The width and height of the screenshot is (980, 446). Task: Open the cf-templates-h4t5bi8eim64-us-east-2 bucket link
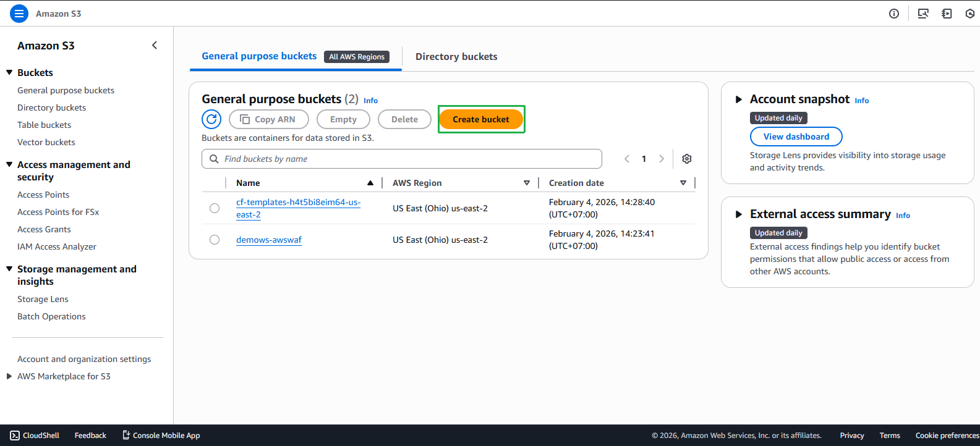point(298,208)
